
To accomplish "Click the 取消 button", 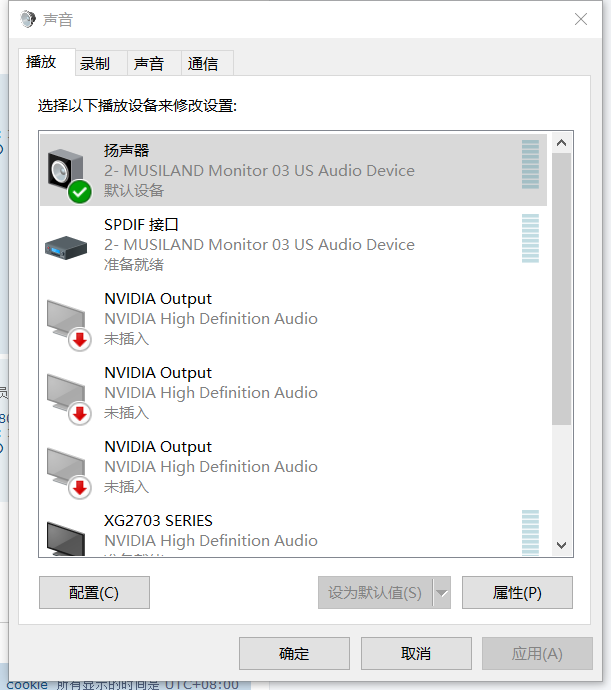I will [416, 653].
